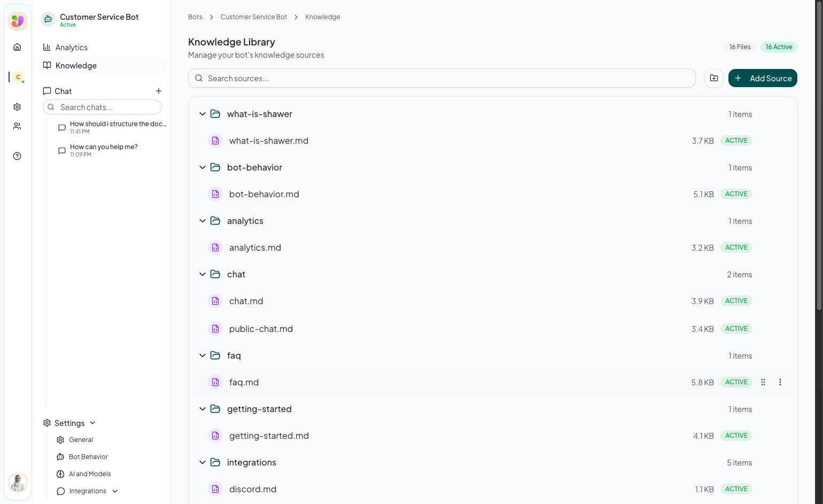Open the bot-behavior.md file
The height and width of the screenshot is (504, 823).
pos(264,194)
